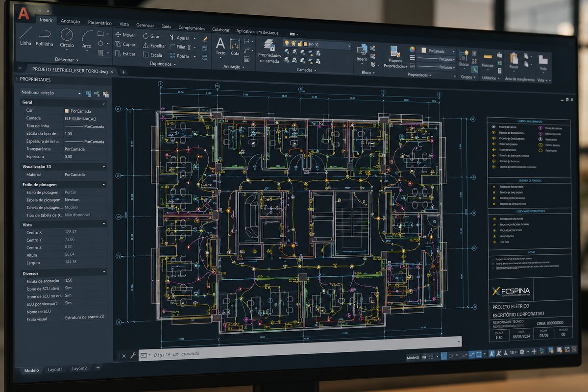This screenshot has width=588, height=392.
Task: Close the PROJETO ELETRICO_ESCRITORIO.dwg tab
Action: [112, 72]
